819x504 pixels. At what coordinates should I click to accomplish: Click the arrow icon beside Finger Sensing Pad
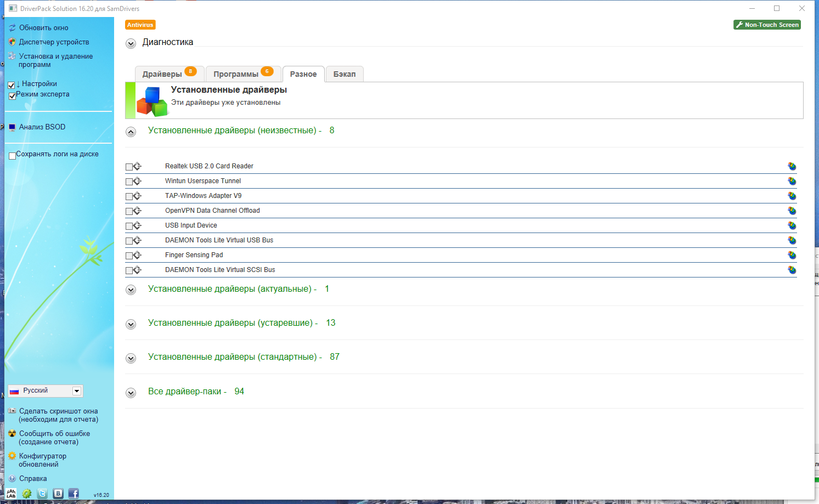click(x=137, y=255)
